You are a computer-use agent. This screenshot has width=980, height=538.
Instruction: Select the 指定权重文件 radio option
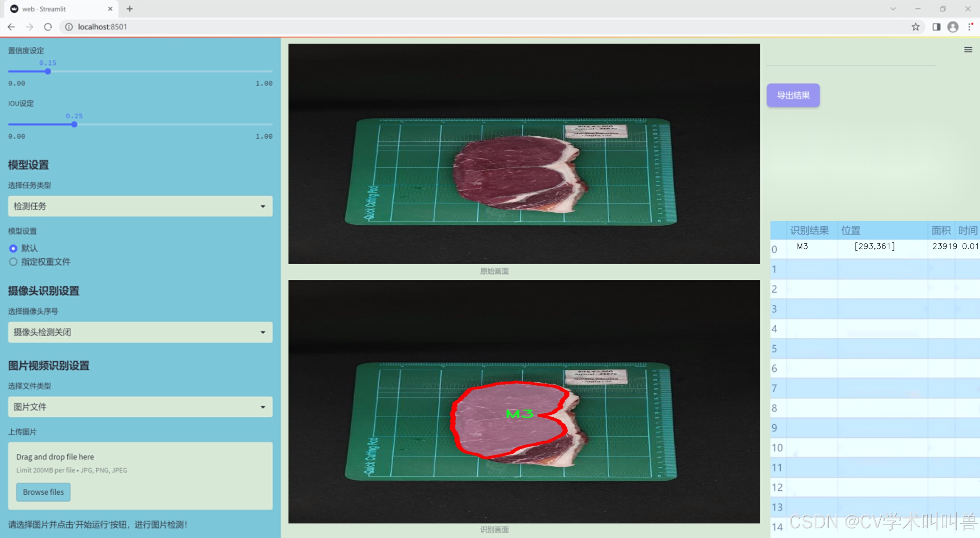(x=13, y=262)
